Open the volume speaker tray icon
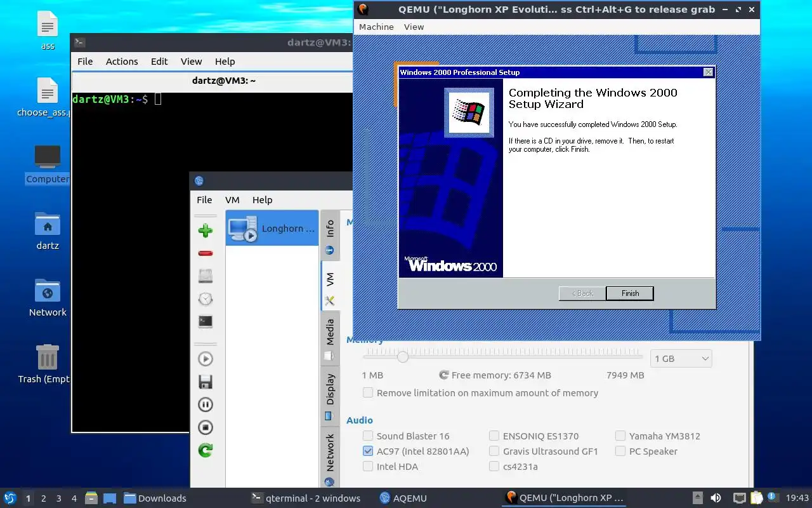 pos(716,498)
